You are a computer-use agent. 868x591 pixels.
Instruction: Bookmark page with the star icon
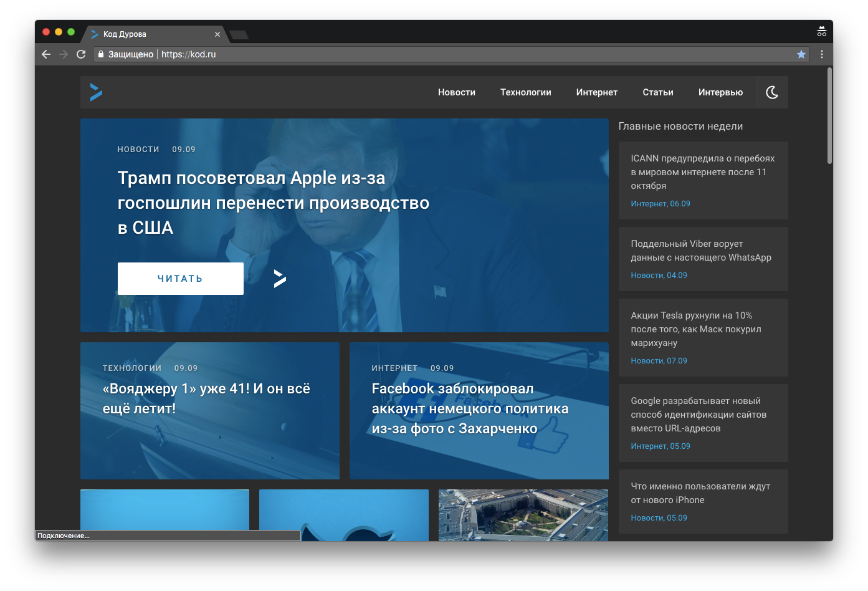pos(801,54)
